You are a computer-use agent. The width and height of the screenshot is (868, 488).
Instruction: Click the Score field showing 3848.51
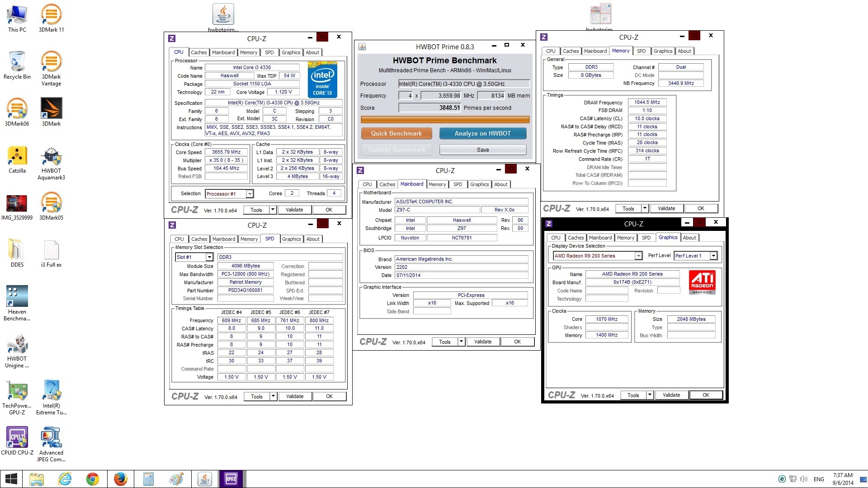click(x=429, y=108)
